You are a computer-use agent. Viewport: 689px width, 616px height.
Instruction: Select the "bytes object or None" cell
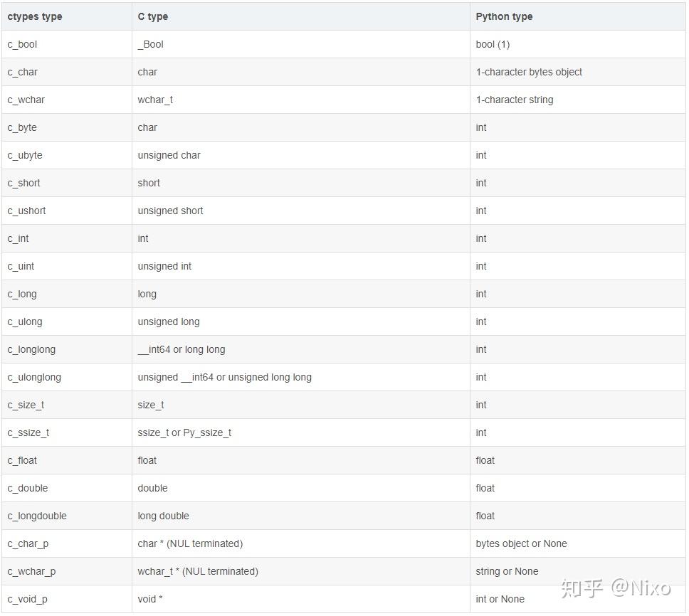[522, 543]
